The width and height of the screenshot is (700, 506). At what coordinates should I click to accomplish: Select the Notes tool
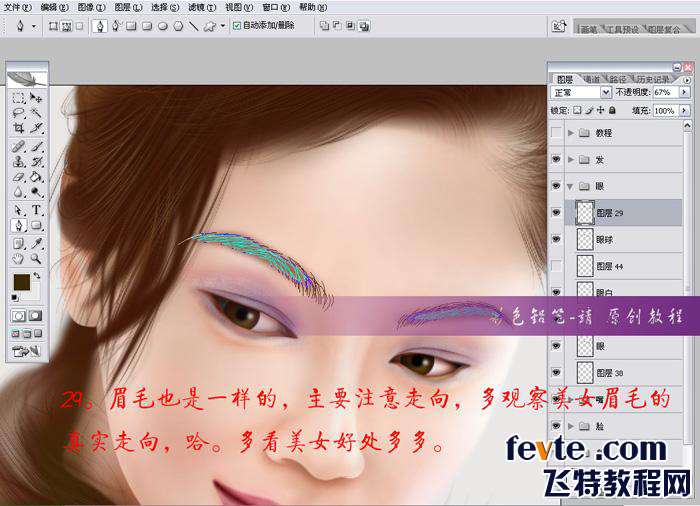tap(18, 243)
